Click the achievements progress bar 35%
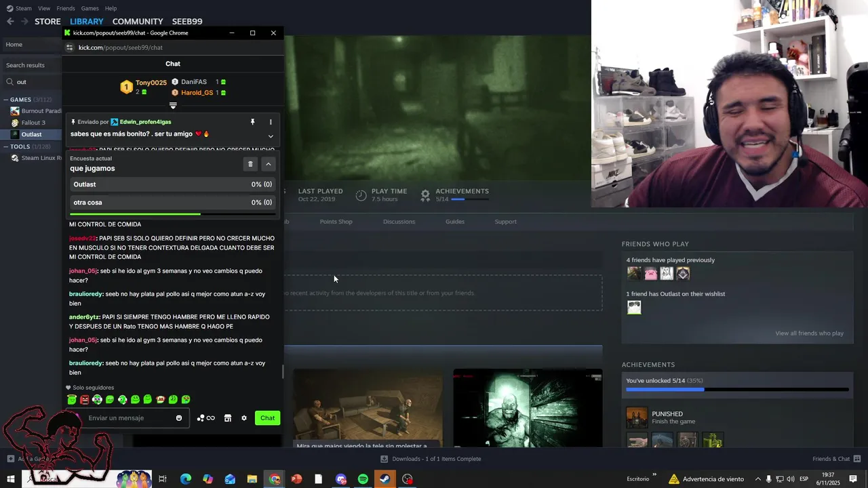This screenshot has height=488, width=868. tap(737, 390)
